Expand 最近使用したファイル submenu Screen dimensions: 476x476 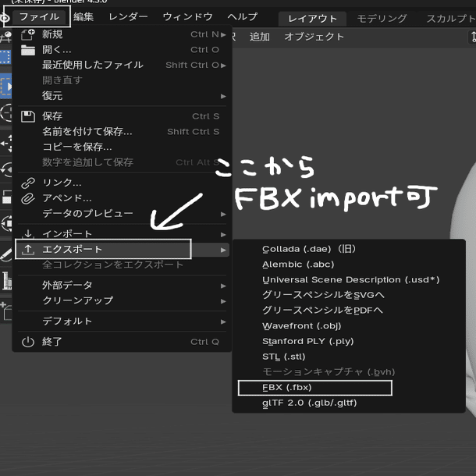[122, 65]
